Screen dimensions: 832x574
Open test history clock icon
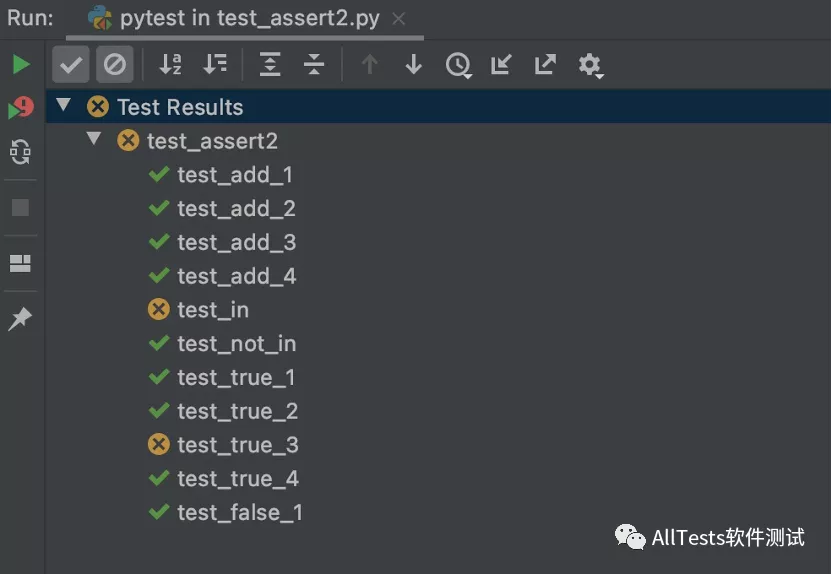click(459, 65)
